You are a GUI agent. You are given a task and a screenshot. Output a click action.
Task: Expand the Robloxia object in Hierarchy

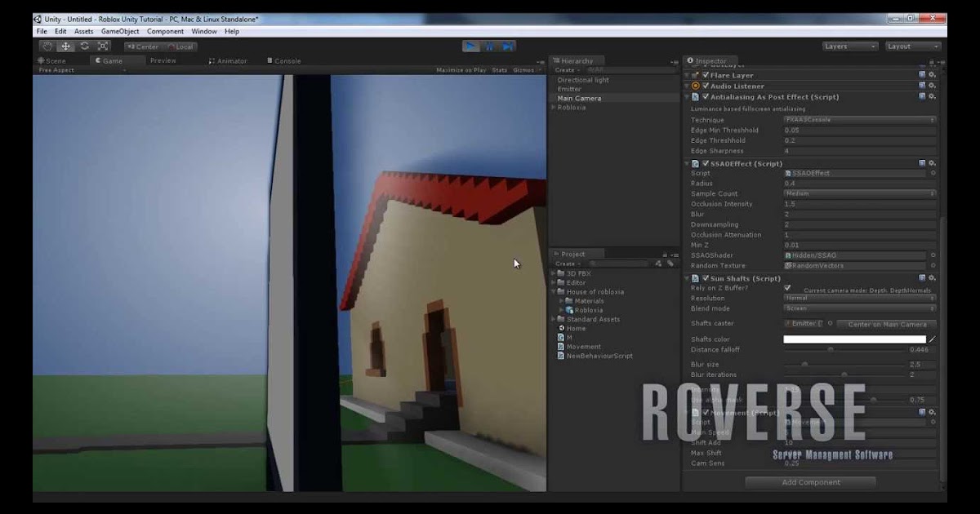[554, 108]
